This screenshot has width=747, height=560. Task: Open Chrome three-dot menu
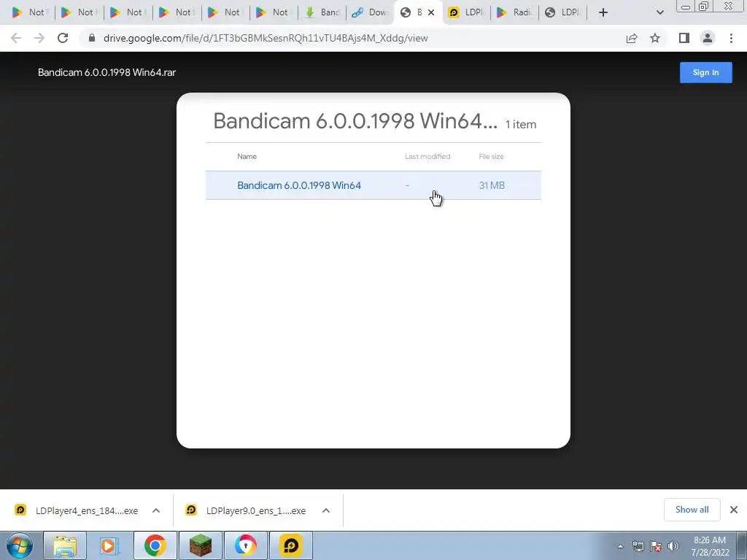[731, 38]
